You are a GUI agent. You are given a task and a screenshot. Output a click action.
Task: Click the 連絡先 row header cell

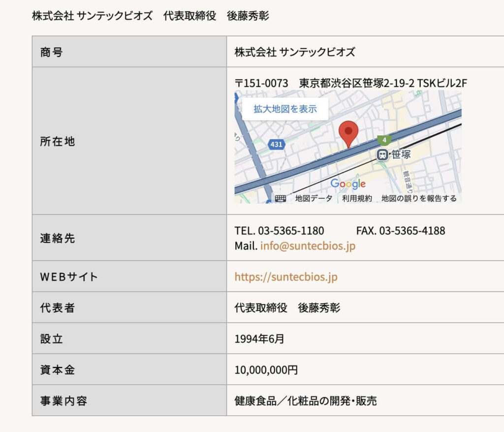(x=129, y=238)
